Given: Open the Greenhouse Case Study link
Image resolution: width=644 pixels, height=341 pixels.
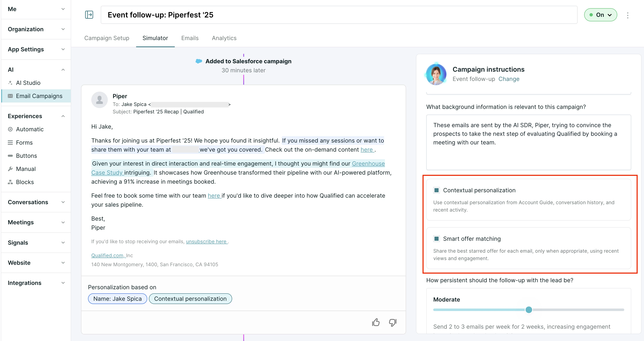Looking at the screenshot, I should [x=238, y=168].
